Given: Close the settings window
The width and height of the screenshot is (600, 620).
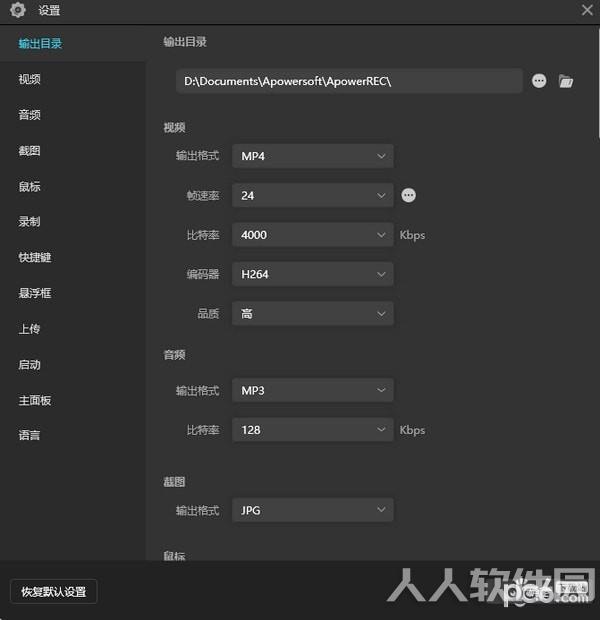Looking at the screenshot, I should click(x=587, y=10).
